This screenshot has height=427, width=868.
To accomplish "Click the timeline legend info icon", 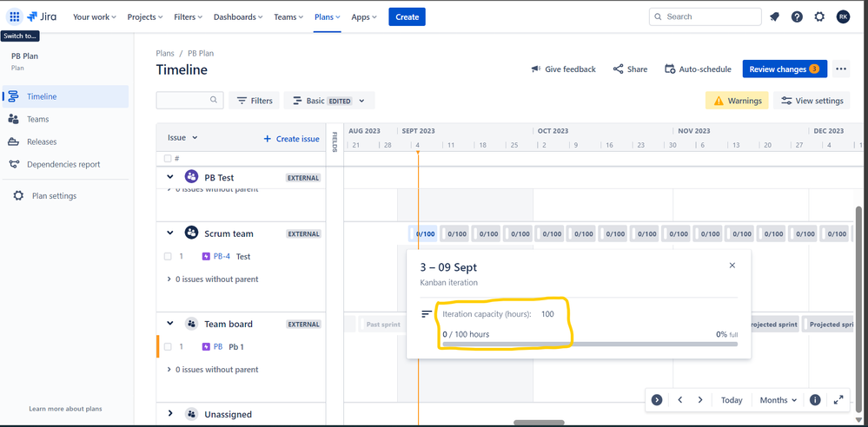I will point(814,400).
